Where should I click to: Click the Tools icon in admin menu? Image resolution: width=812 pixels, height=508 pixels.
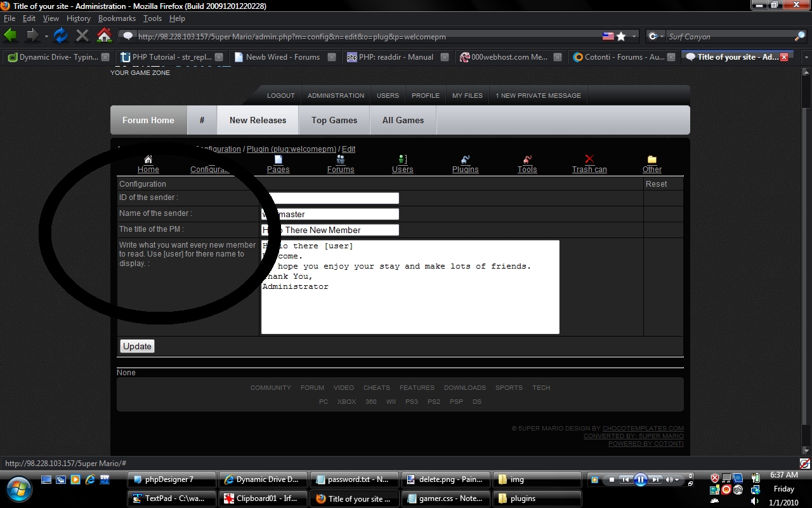(x=527, y=159)
